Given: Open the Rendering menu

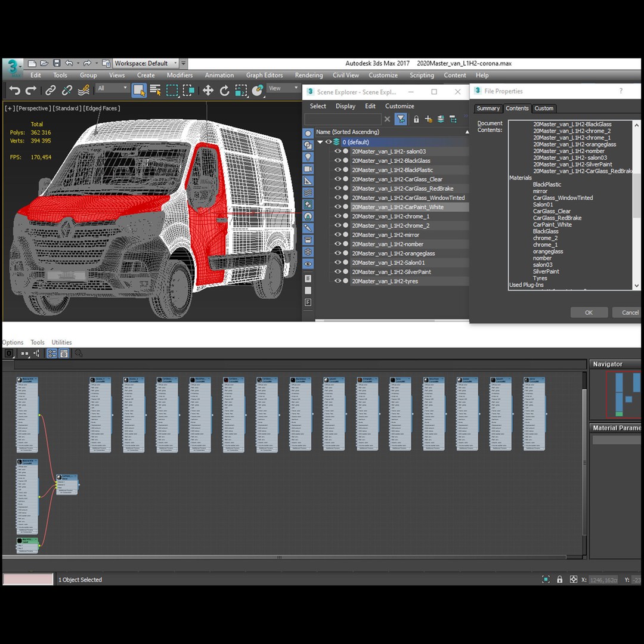Looking at the screenshot, I should tap(309, 75).
